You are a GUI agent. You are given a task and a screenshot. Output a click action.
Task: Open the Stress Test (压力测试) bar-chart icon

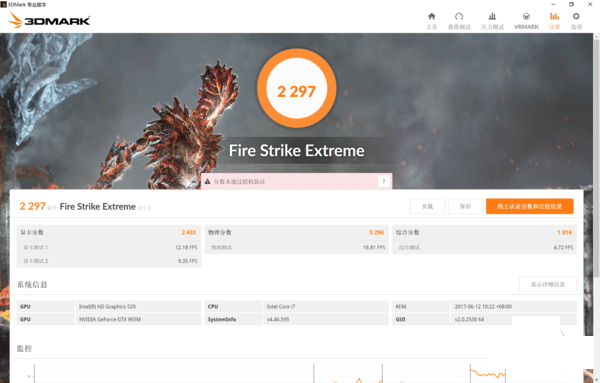pyautogui.click(x=492, y=16)
